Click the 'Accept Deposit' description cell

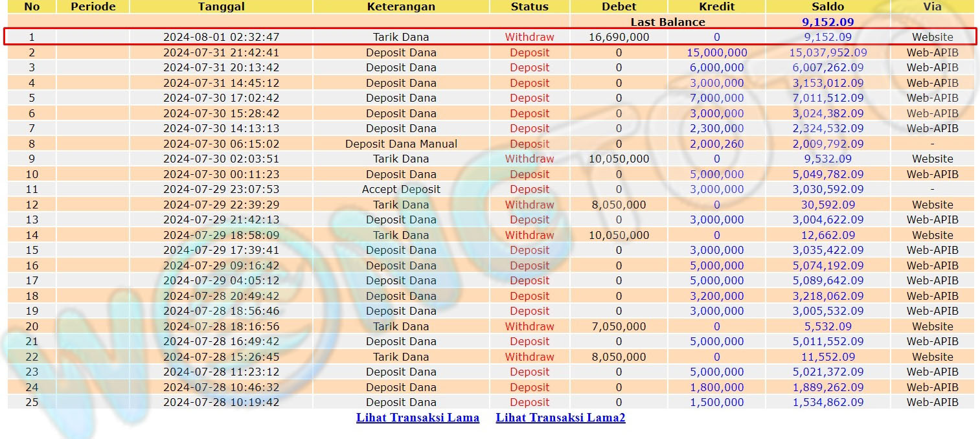point(401,190)
